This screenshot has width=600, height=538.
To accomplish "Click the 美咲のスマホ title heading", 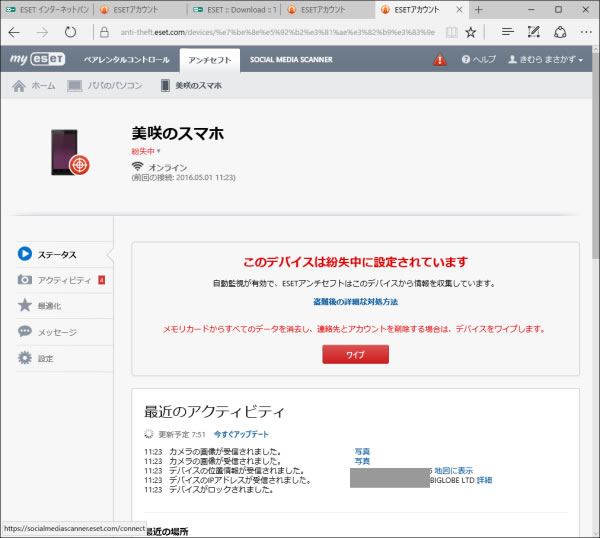I will coord(178,134).
